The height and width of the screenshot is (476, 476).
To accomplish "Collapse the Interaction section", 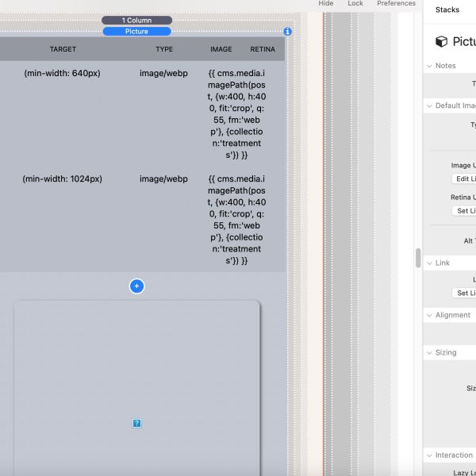I will (x=429, y=455).
